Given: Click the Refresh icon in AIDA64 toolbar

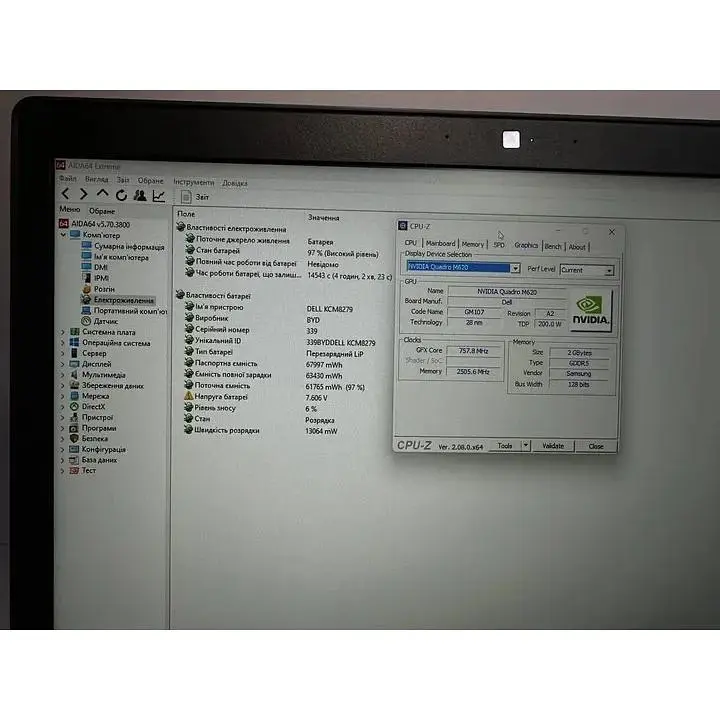Looking at the screenshot, I should click(121, 195).
